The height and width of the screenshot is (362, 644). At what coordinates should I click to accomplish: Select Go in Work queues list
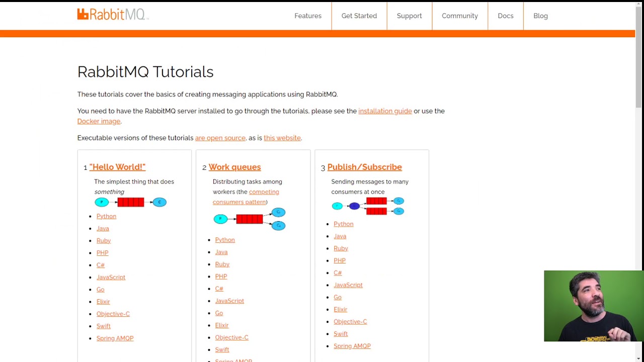[x=219, y=313]
